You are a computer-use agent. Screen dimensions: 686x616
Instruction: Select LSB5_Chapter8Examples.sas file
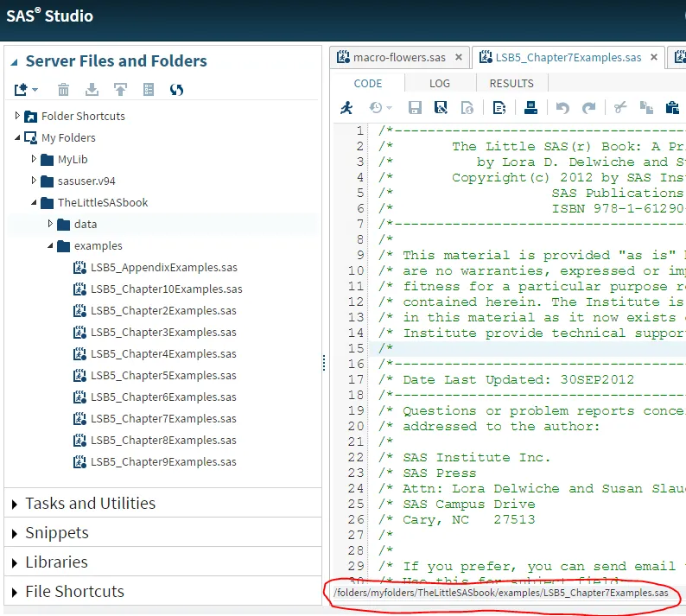[163, 440]
